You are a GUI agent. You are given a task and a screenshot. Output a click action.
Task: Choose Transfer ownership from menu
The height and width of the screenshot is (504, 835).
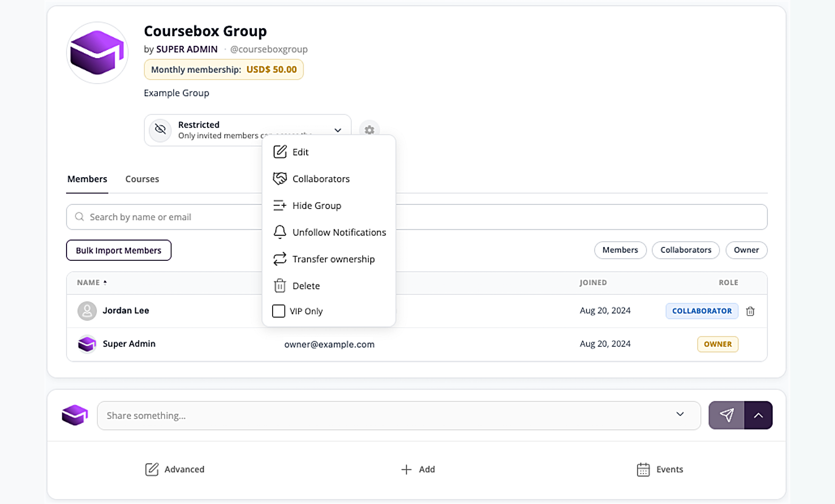[329, 259]
